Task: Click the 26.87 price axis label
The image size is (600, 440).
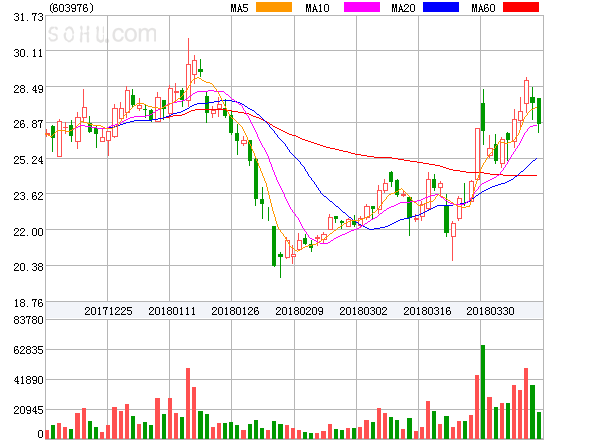Action: pos(28,124)
